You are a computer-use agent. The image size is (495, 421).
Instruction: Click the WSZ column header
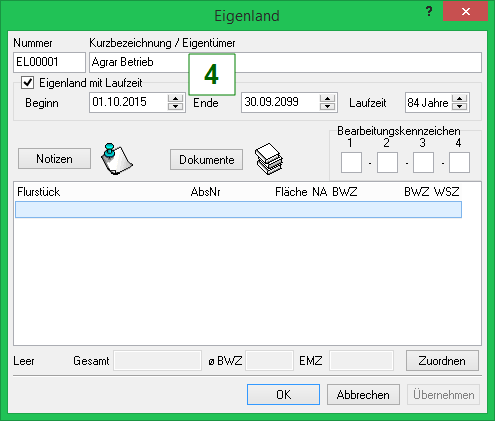coord(447,192)
